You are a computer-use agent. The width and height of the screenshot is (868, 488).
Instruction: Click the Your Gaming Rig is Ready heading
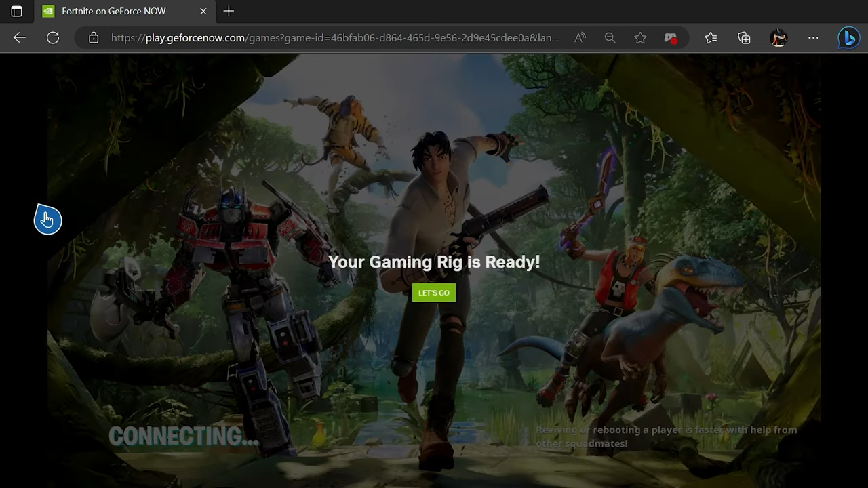pyautogui.click(x=434, y=262)
